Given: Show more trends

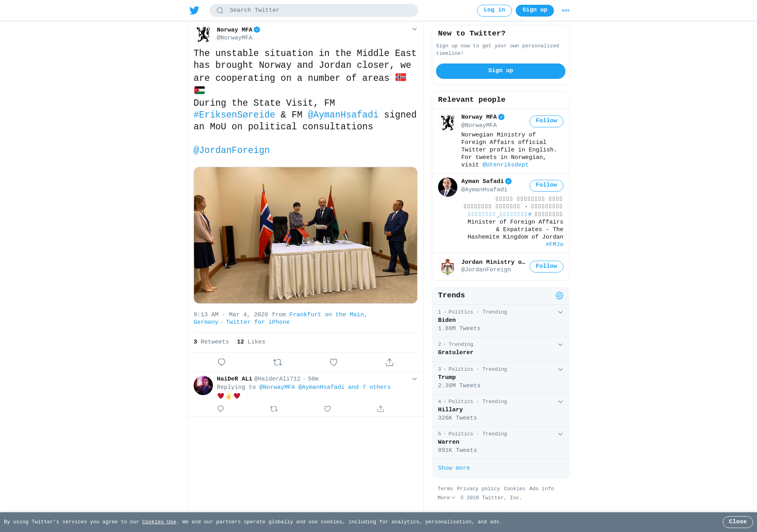Looking at the screenshot, I should coord(454,468).
